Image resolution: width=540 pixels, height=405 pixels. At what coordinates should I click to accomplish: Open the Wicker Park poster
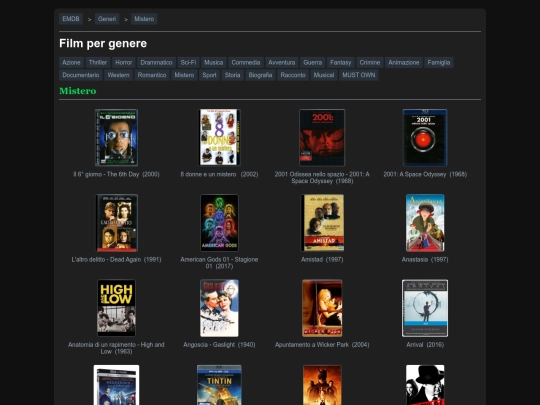(x=322, y=308)
